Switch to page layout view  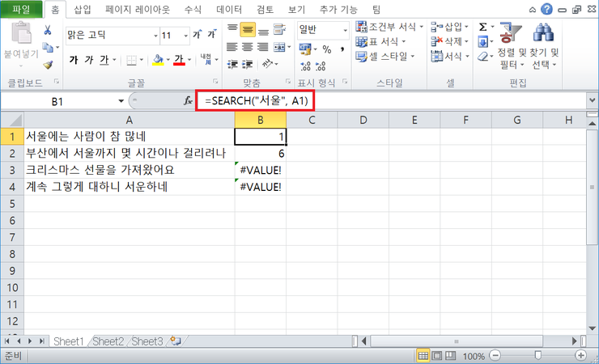[x=438, y=356]
